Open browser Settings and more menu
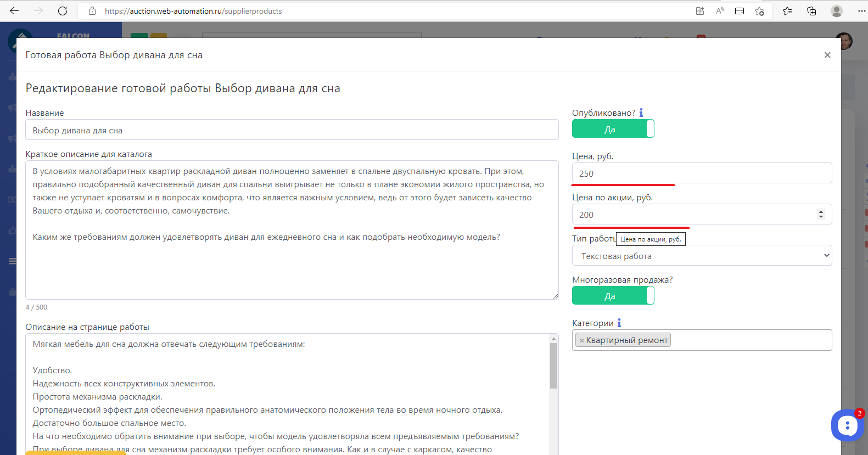868x455 pixels. (x=861, y=11)
